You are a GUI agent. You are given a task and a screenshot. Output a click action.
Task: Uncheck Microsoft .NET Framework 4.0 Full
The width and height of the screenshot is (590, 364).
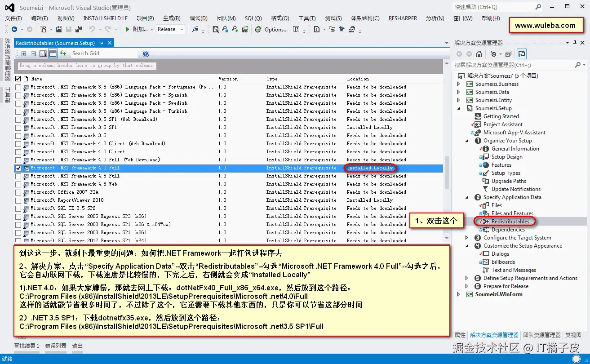(18, 168)
